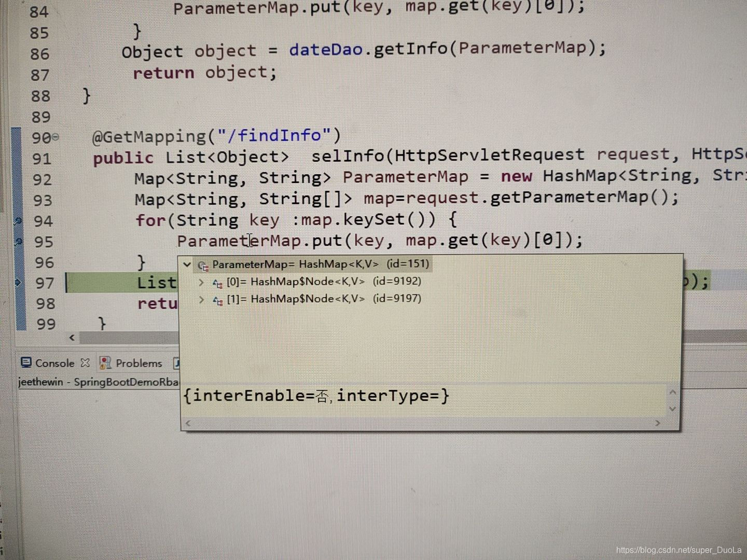Viewport: 747px width, 560px height.
Task: Toggle the breakpoint marker on line 94
Action: click(19, 221)
